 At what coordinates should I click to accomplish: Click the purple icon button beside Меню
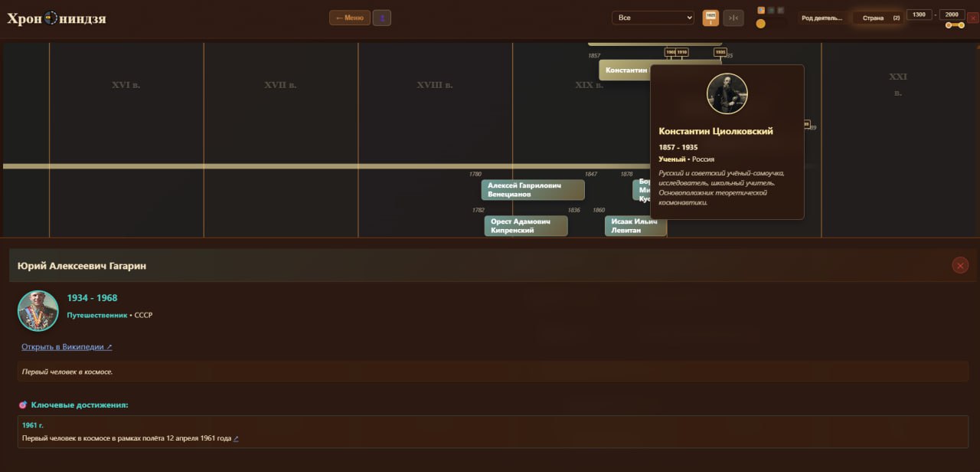click(381, 18)
